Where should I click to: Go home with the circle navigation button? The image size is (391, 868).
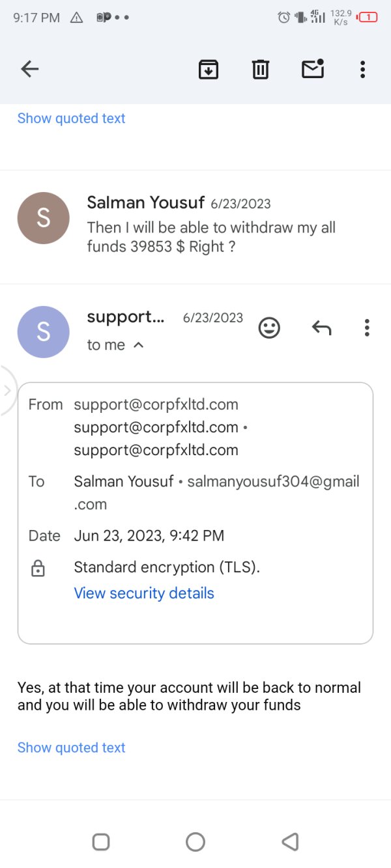[x=195, y=842]
